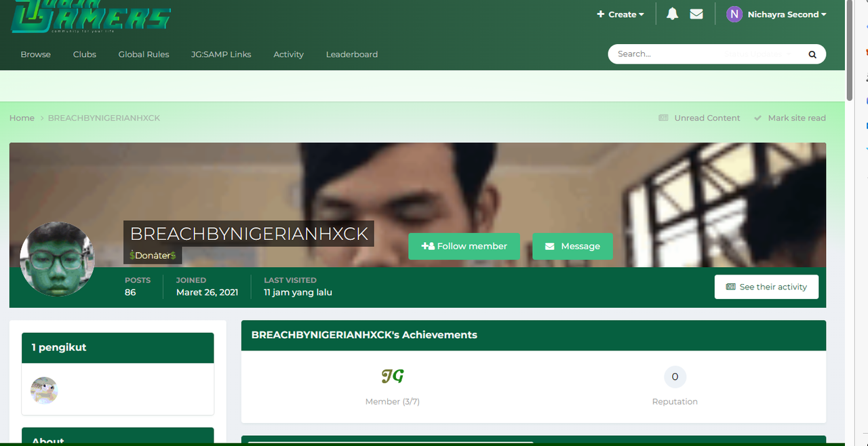Click the profile name BREACHBYNIGERIANHXCK heading
868x446 pixels.
tap(249, 234)
